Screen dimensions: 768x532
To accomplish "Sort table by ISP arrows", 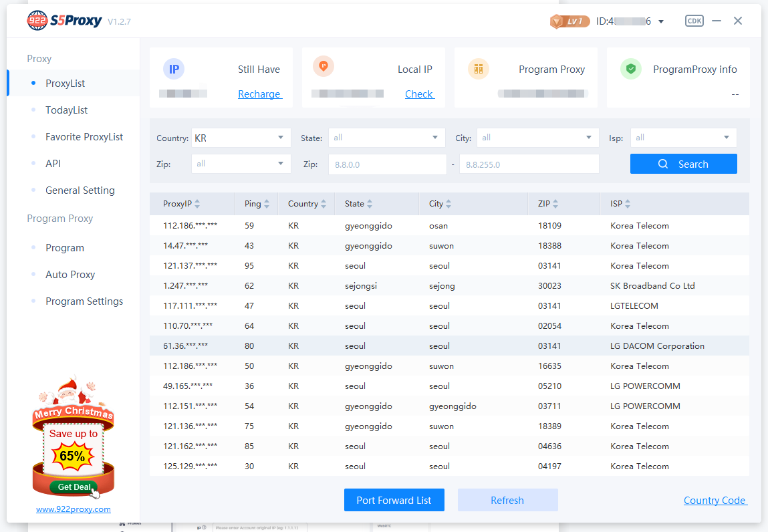I will (x=628, y=204).
